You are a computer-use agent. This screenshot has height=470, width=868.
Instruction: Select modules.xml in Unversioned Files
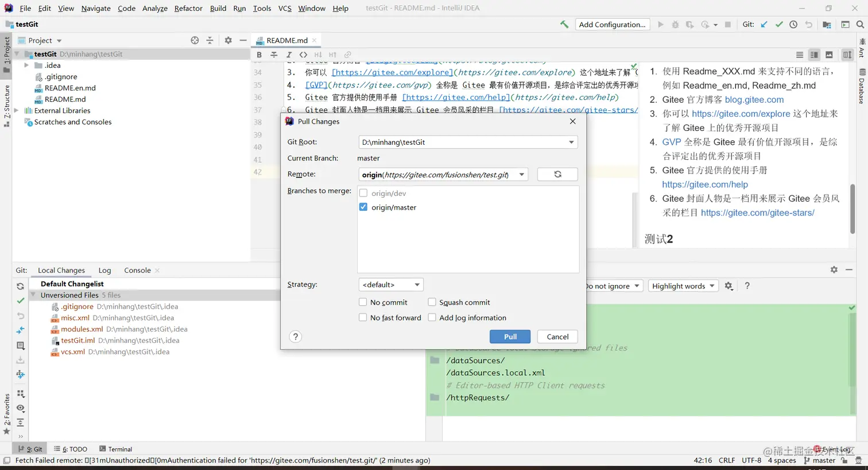point(82,329)
